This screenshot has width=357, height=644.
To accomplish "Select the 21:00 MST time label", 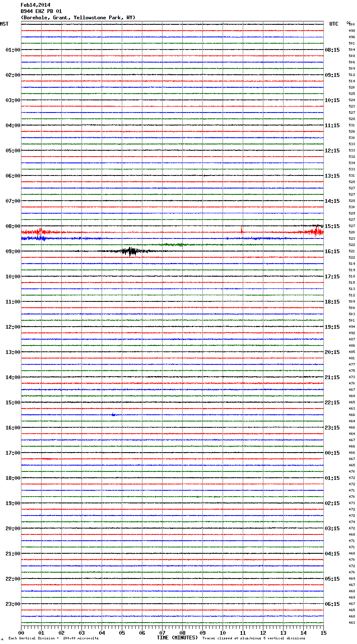I will coord(13,554).
